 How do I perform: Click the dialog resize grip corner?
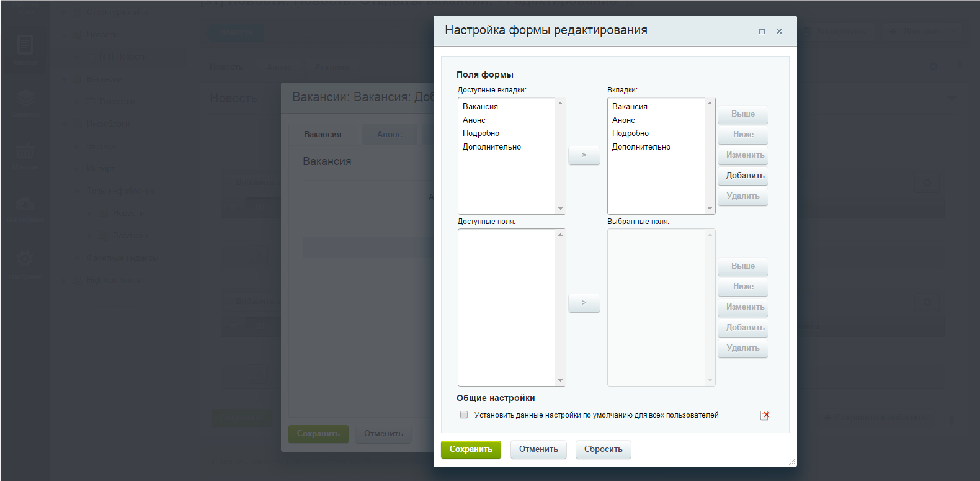791,462
